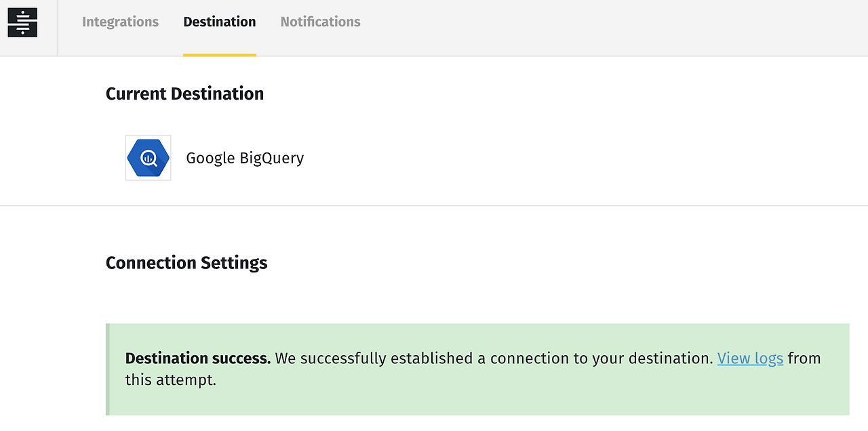This screenshot has height=431, width=868.
Task: Click the white magnifier glyph inside BigQuery logo
Action: (149, 159)
